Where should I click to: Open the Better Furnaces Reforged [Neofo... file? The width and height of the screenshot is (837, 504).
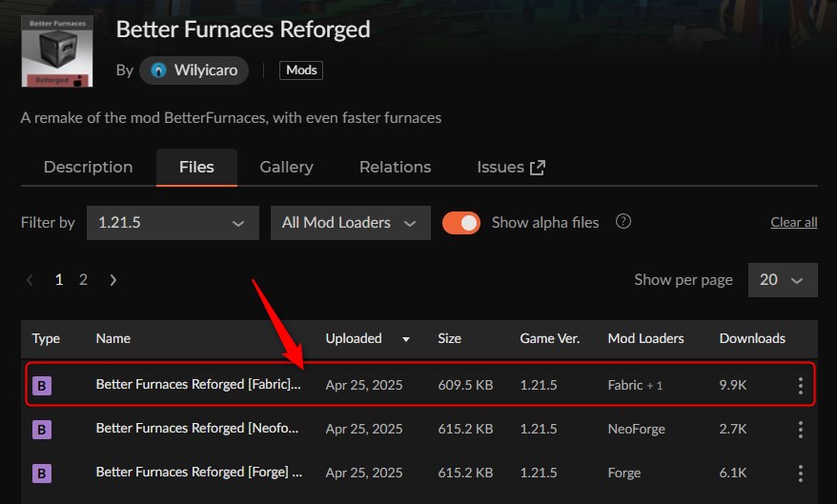pos(197,429)
